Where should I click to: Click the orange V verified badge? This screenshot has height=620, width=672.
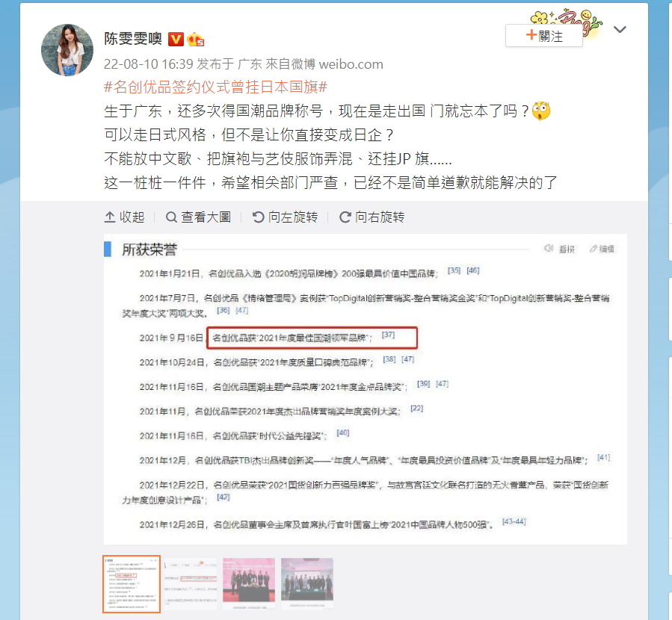click(x=175, y=40)
